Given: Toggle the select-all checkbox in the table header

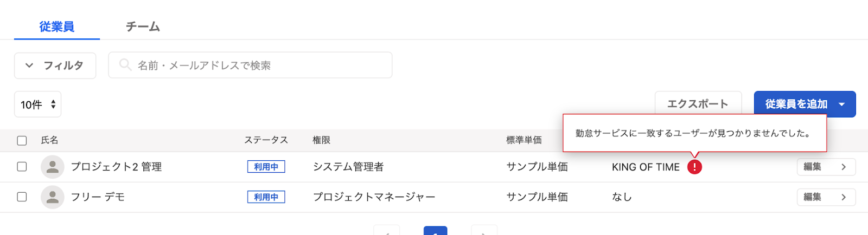Looking at the screenshot, I should pos(22,140).
